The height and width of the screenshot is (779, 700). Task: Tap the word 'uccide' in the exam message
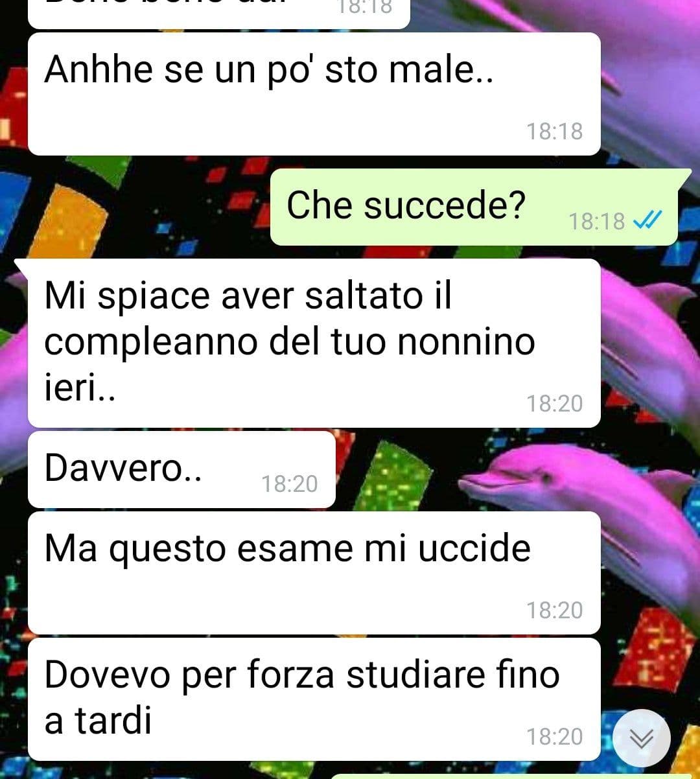tap(474, 549)
